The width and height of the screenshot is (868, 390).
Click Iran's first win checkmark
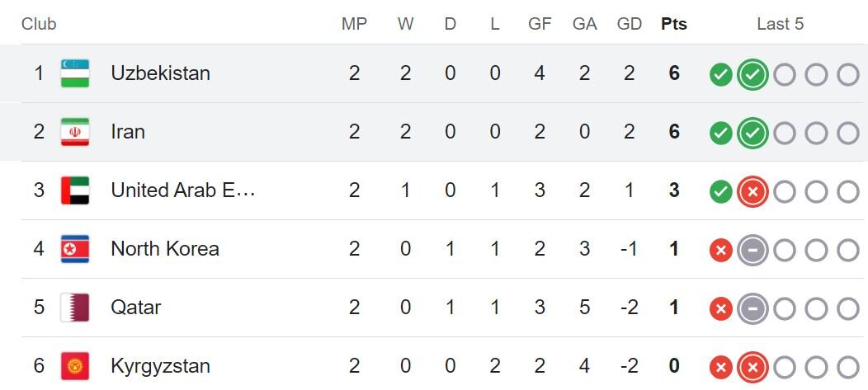(x=721, y=134)
